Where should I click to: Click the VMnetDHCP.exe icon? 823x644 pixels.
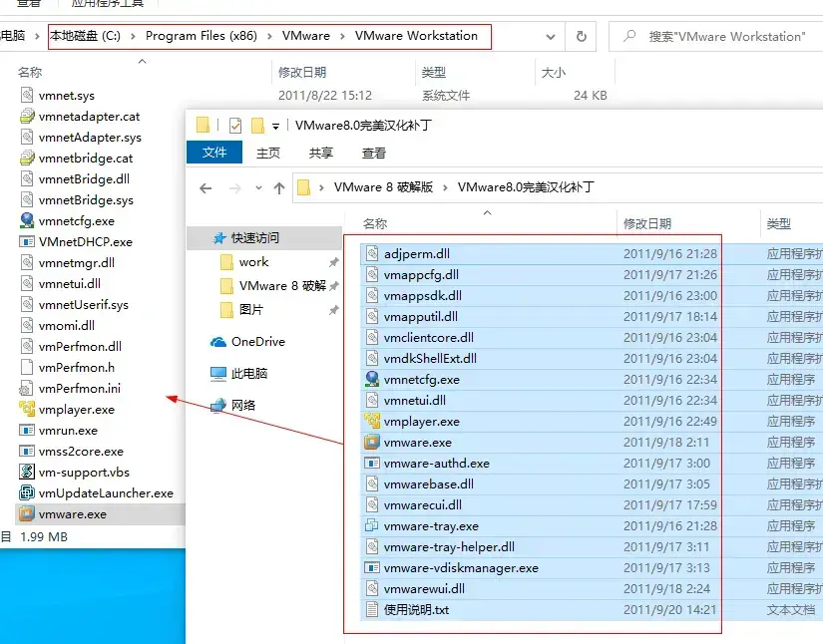click(27, 242)
